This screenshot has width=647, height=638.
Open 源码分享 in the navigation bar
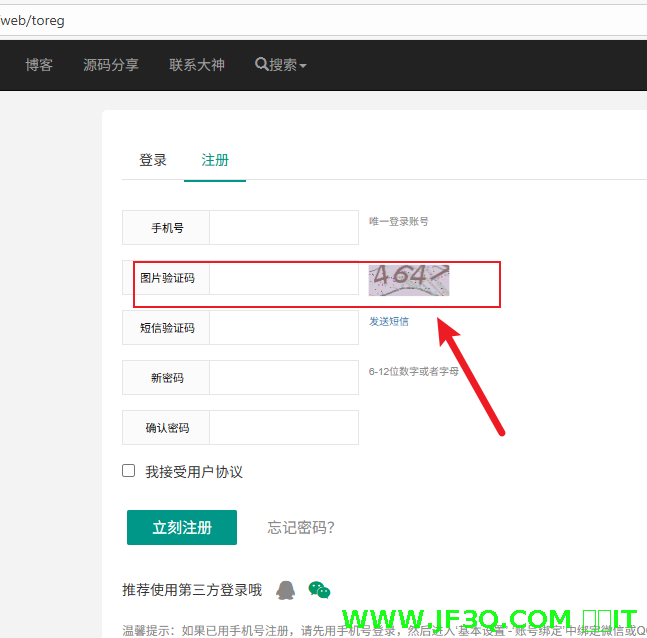[x=111, y=65]
